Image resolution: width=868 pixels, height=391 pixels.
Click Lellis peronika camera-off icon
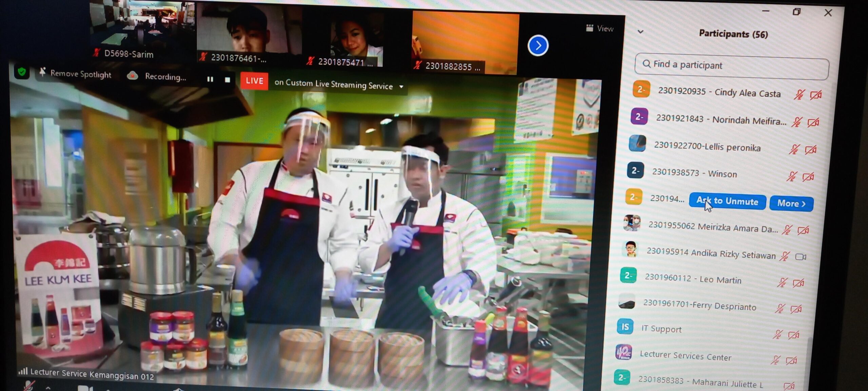click(811, 150)
